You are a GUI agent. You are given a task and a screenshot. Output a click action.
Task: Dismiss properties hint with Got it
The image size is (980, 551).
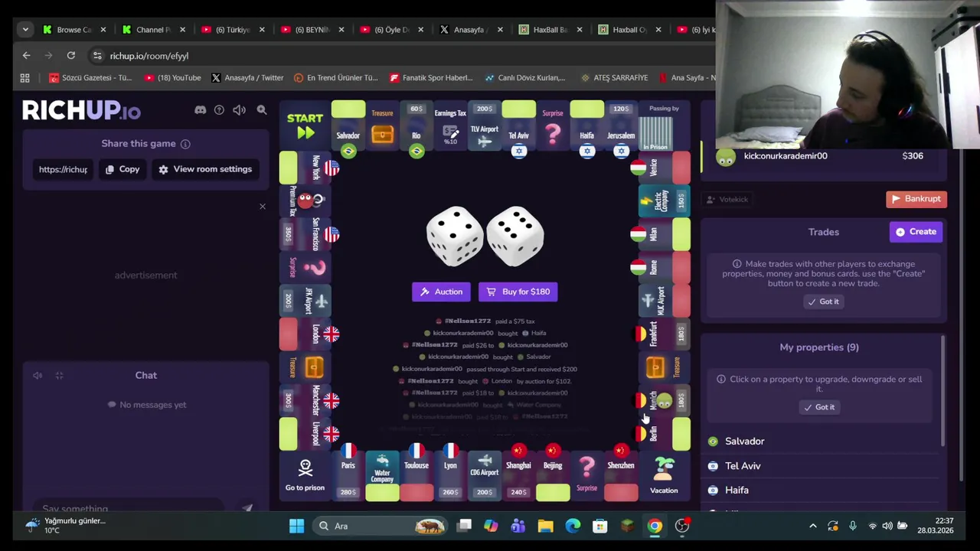(x=819, y=407)
